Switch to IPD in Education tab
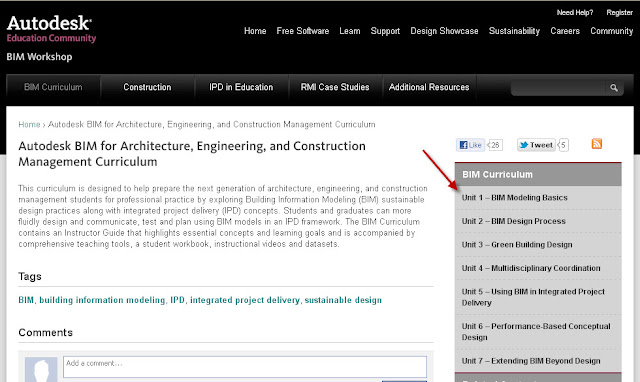This screenshot has height=382, width=640. (x=241, y=87)
